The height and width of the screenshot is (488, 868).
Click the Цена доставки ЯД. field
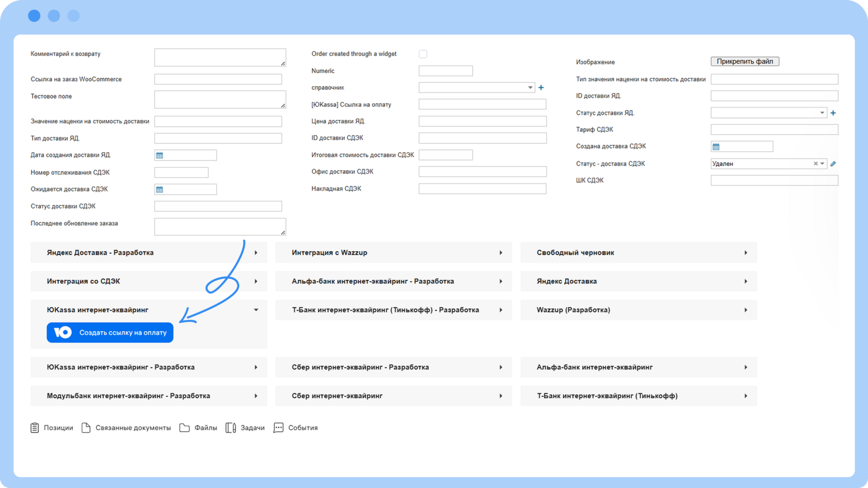[x=483, y=121]
